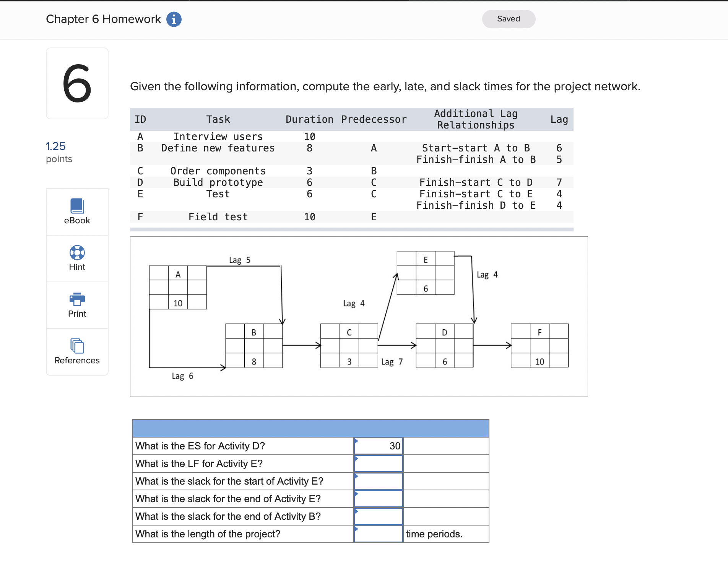
Task: Click the blue flag marker in the LF answer field
Action: coord(357,459)
